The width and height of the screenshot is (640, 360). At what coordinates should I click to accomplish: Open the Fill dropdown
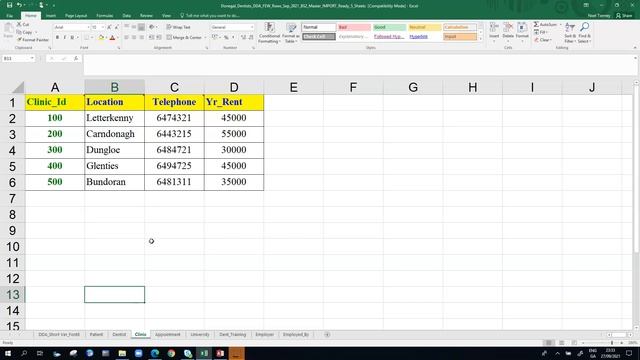(541, 32)
